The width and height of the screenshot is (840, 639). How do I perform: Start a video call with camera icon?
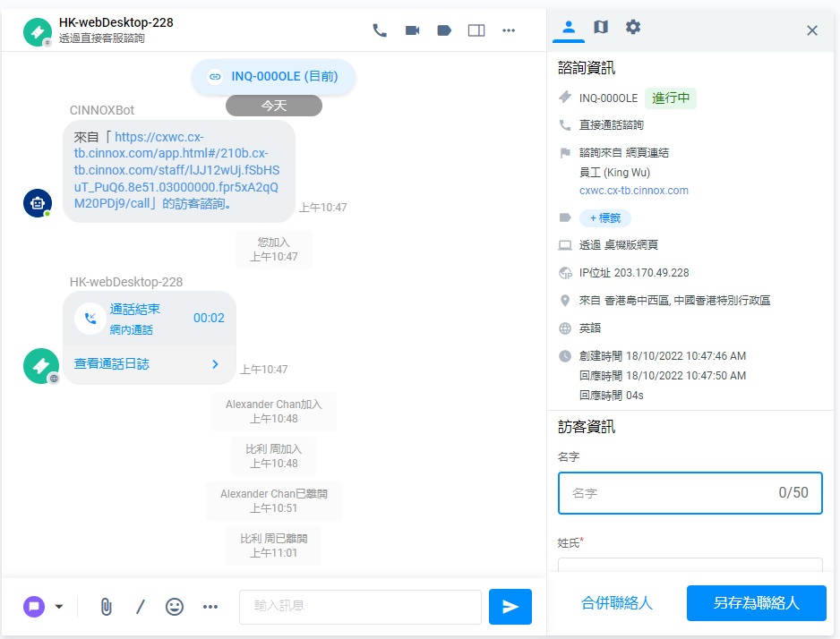(412, 30)
